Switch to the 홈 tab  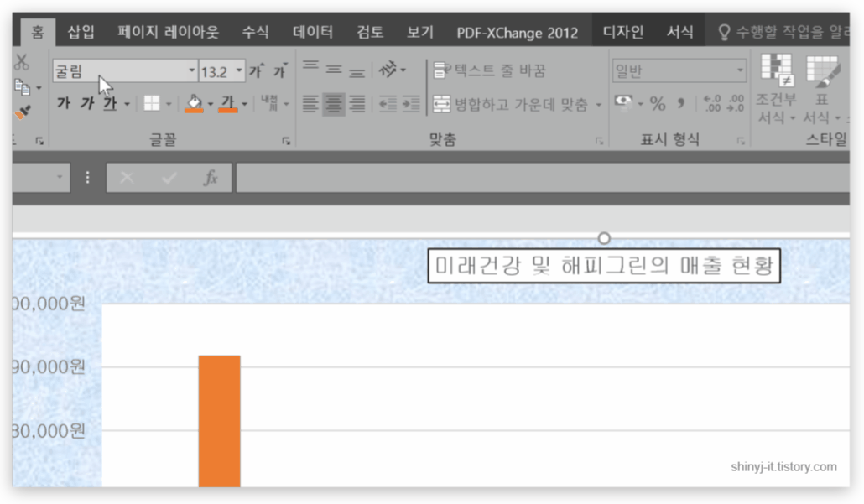pos(38,32)
